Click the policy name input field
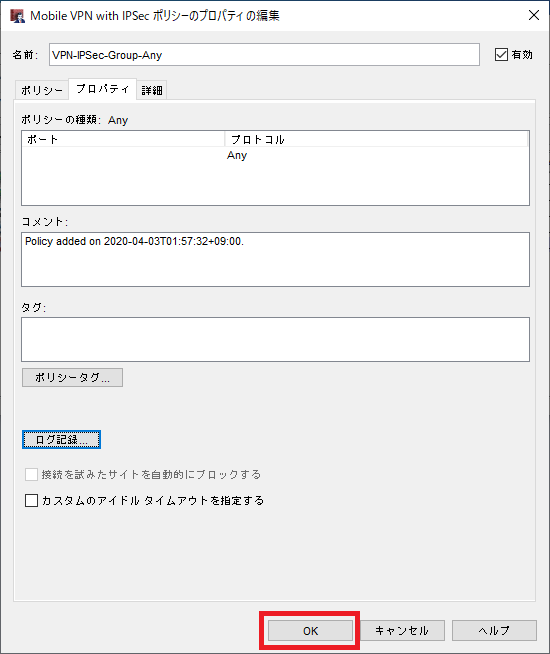The width and height of the screenshot is (550, 654). coord(264,55)
